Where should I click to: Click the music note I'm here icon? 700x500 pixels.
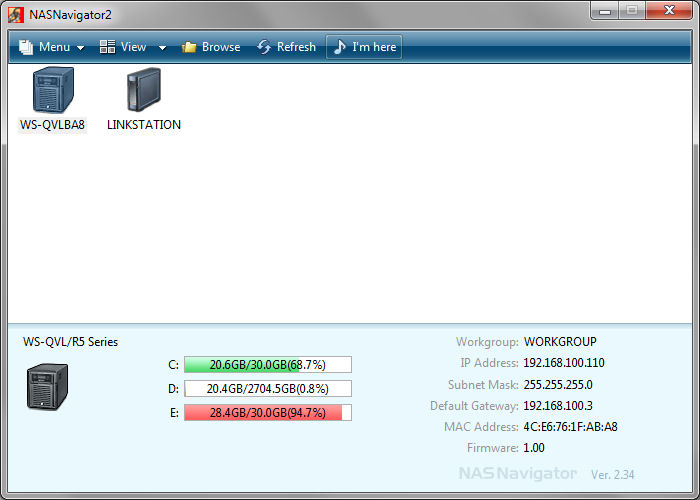coord(340,47)
